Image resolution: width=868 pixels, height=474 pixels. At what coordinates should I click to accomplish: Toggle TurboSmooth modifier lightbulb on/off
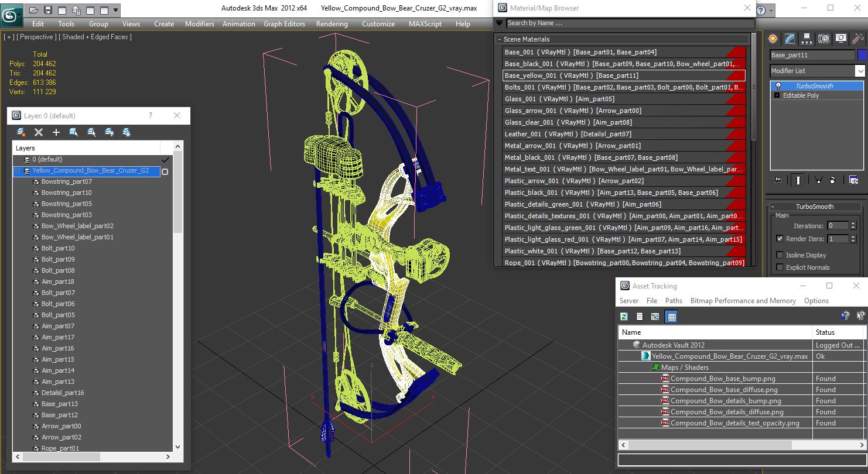pyautogui.click(x=778, y=86)
